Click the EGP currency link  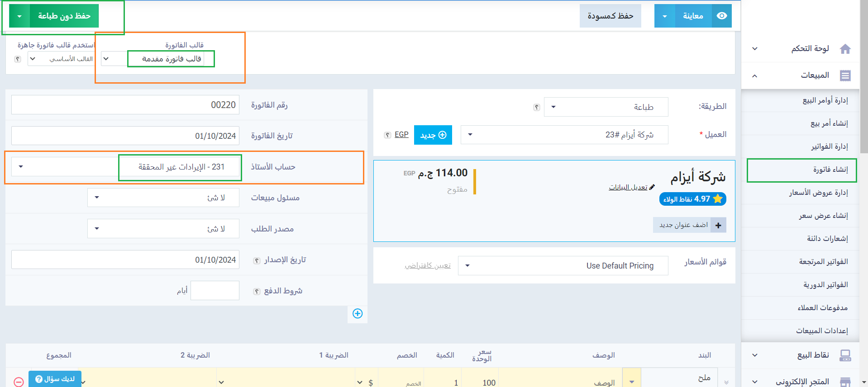pos(401,135)
